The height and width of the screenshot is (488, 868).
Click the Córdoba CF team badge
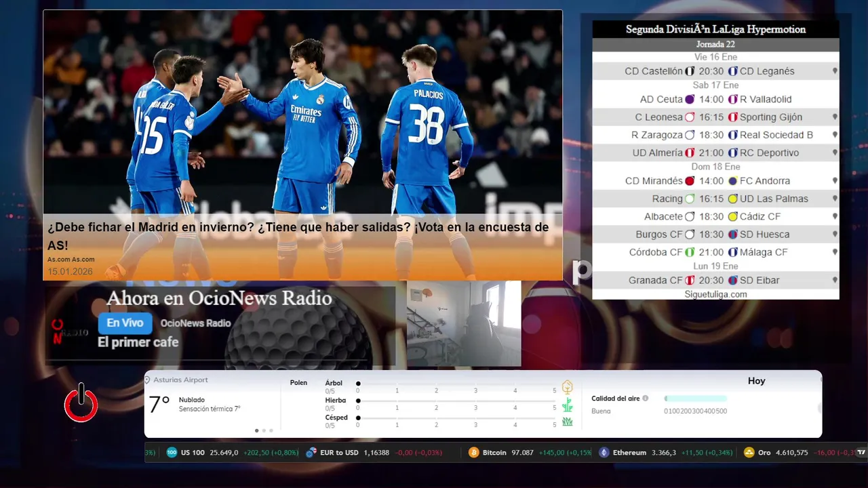690,252
